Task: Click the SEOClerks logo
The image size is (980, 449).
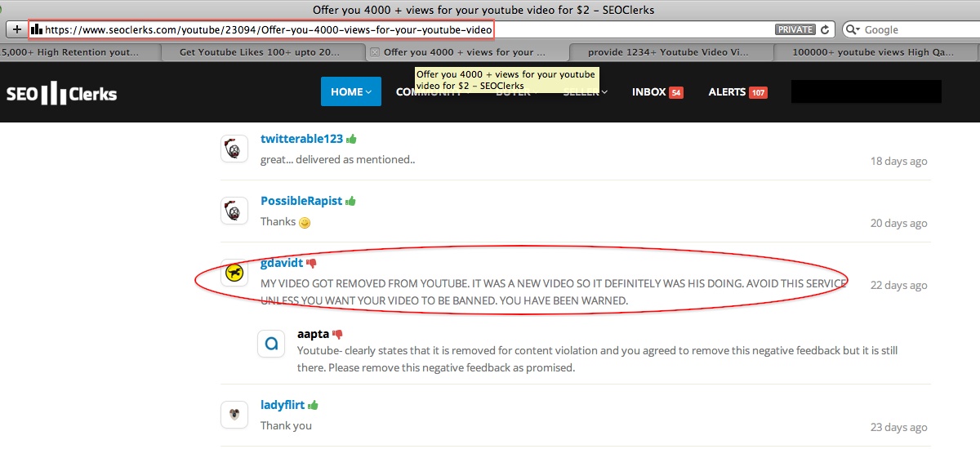Action: coord(62,93)
